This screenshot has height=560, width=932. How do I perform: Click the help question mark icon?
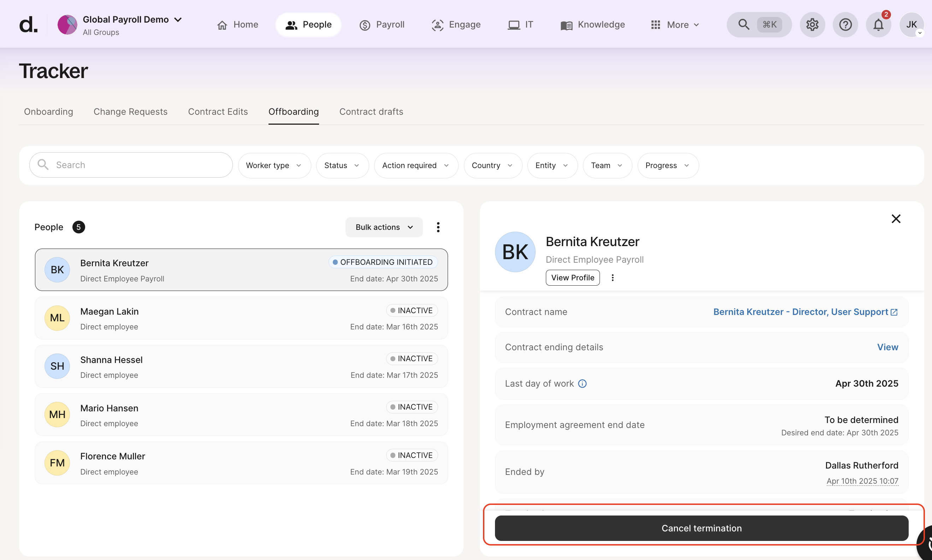845,25
